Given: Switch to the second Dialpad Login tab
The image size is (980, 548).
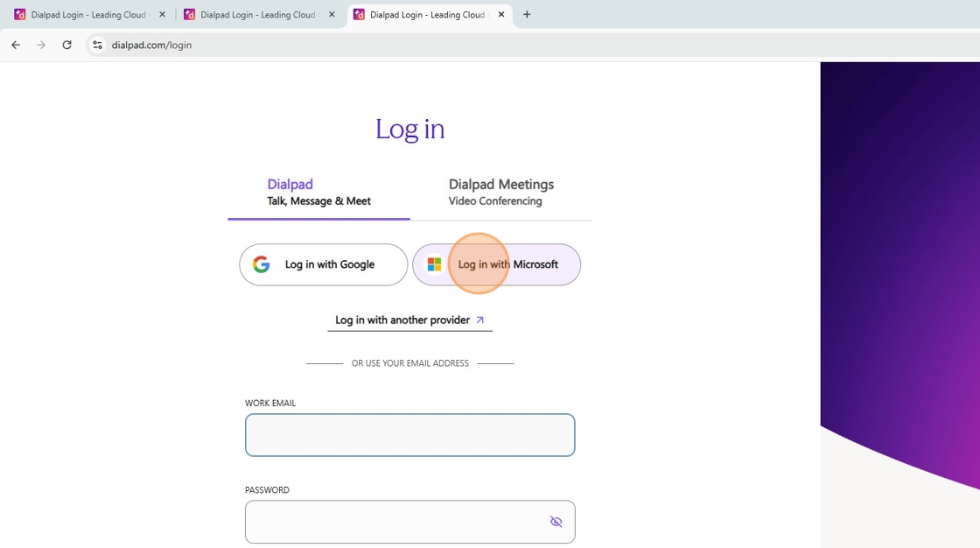Looking at the screenshot, I should pos(259,14).
